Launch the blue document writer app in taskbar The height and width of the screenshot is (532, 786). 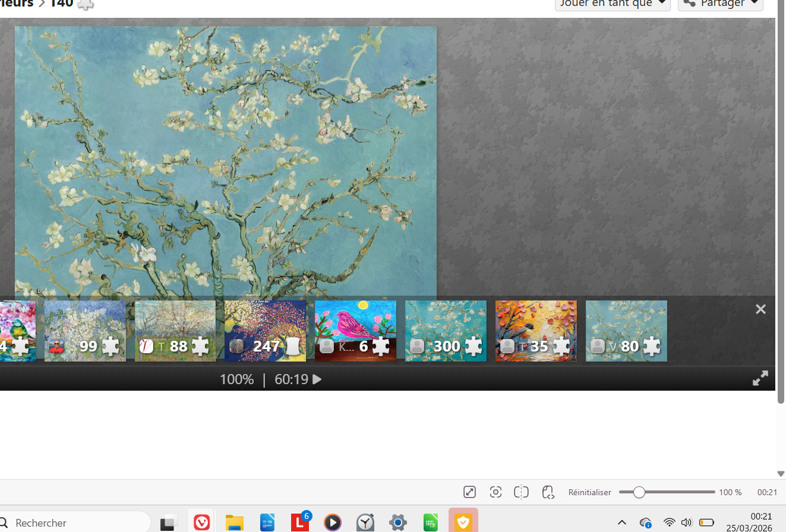coord(267,523)
